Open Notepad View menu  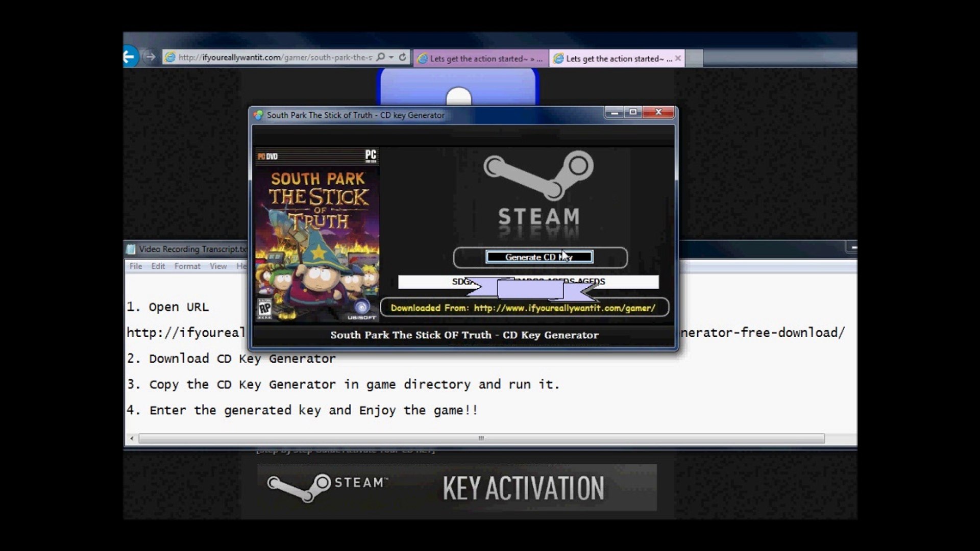pyautogui.click(x=218, y=266)
